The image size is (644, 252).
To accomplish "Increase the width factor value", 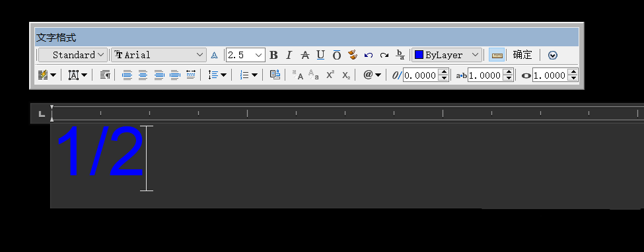I will click(x=573, y=72).
